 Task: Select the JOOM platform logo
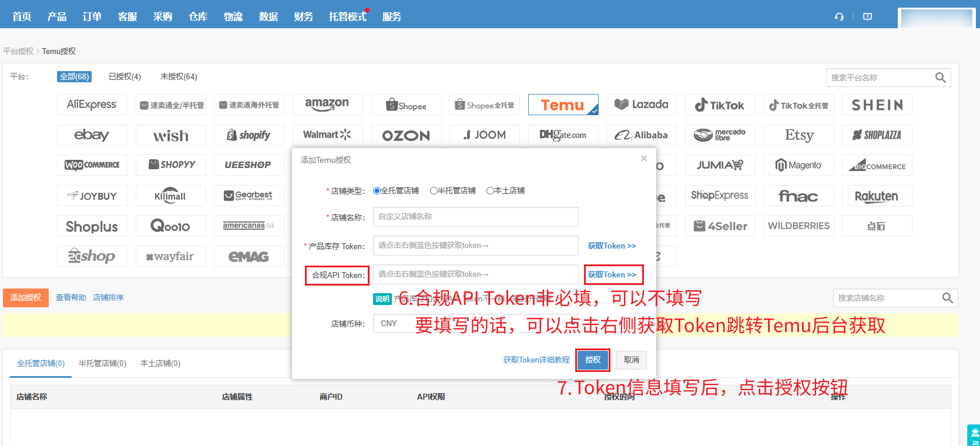coord(485,135)
